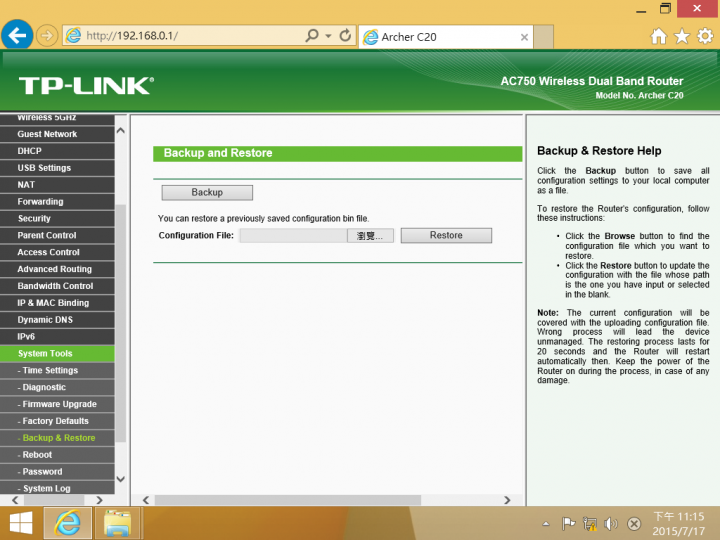Open the taskbar clock showing 11:15
This screenshot has width=720, height=540.
click(x=679, y=524)
